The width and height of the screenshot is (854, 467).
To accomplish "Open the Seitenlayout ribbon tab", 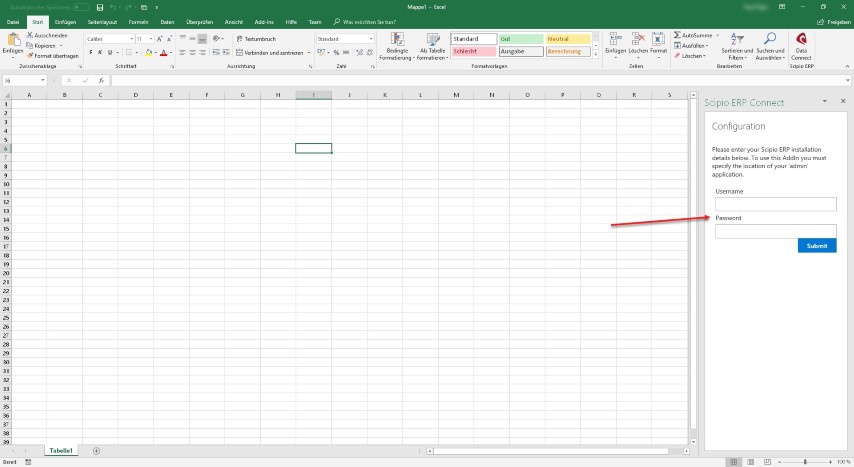I will pos(101,21).
